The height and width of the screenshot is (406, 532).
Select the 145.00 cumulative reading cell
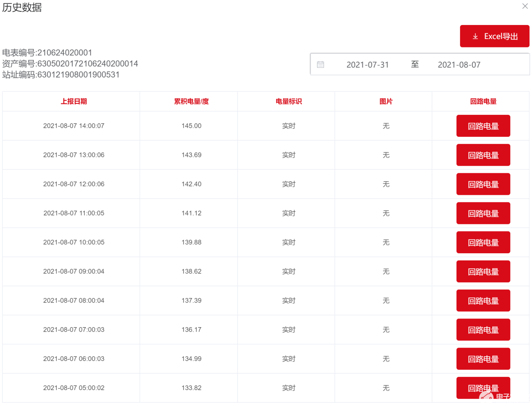tap(191, 126)
